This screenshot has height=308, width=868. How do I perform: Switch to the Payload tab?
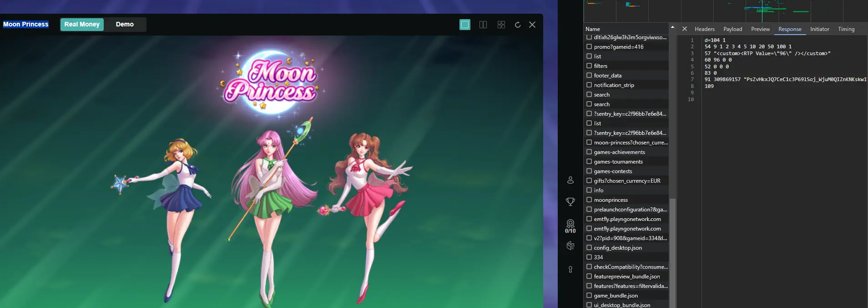[733, 29]
